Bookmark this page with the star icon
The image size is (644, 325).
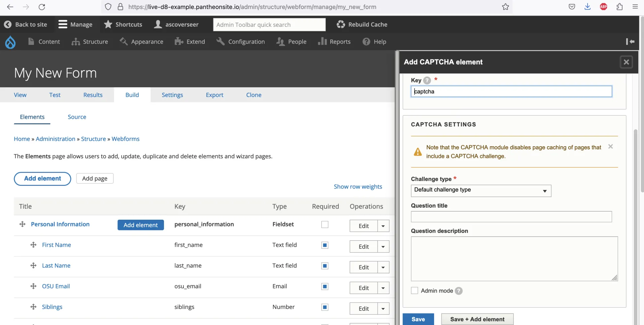click(x=505, y=7)
